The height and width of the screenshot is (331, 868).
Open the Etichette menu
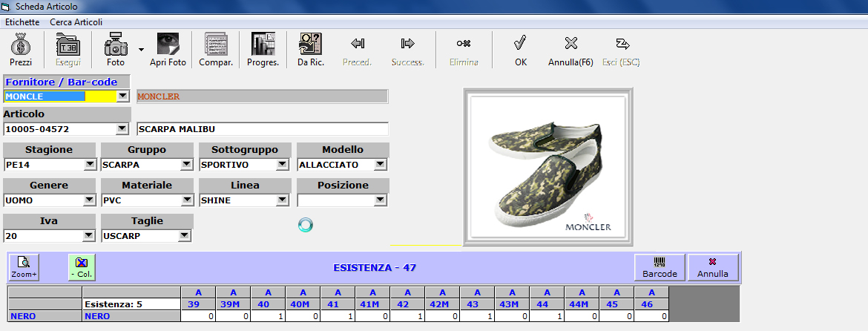(x=22, y=22)
